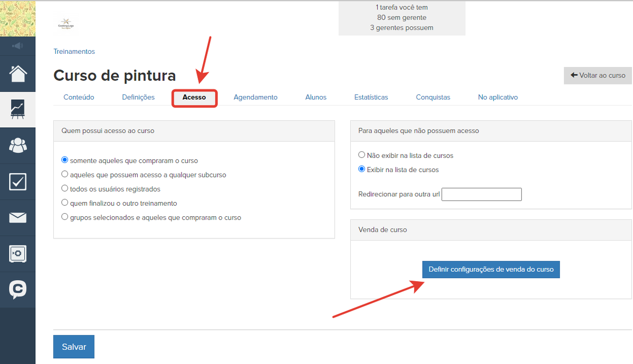This screenshot has height=364, width=633.
Task: Open the Estatísticas tab
Action: tap(371, 97)
